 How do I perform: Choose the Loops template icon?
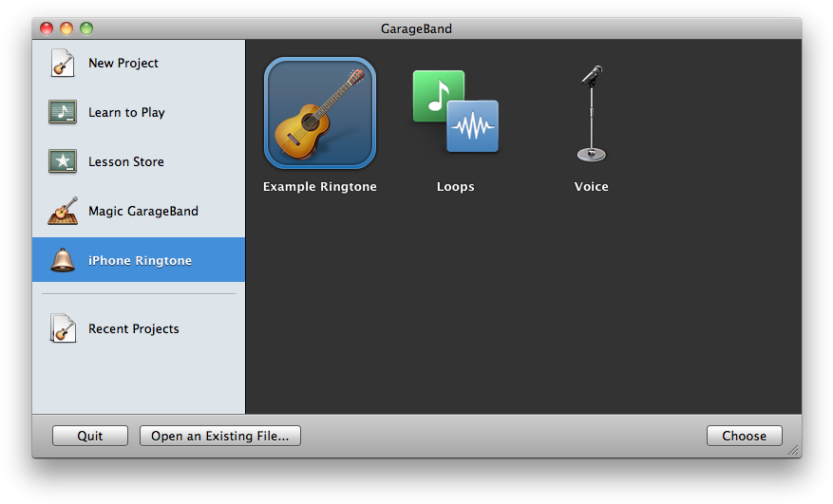[x=456, y=111]
